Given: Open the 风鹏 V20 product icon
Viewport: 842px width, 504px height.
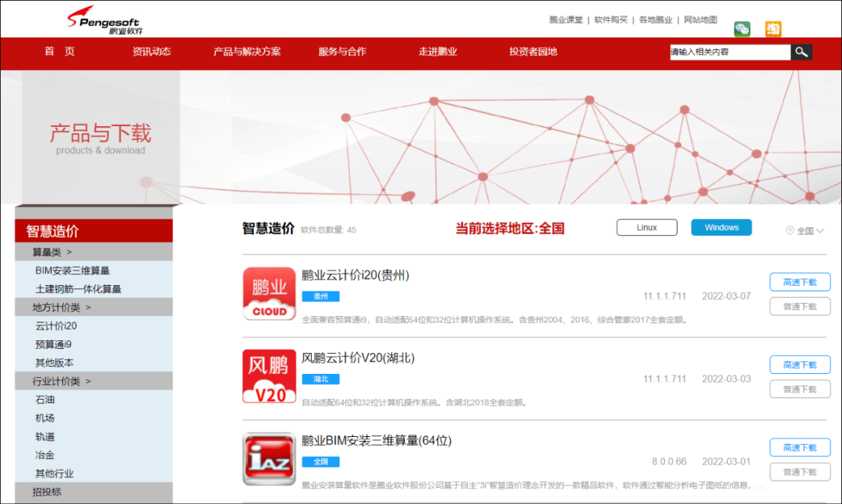Looking at the screenshot, I should [x=269, y=376].
